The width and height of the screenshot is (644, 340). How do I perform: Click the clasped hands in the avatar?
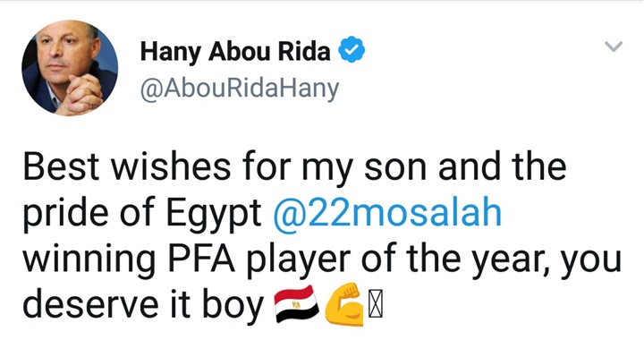coord(82,95)
